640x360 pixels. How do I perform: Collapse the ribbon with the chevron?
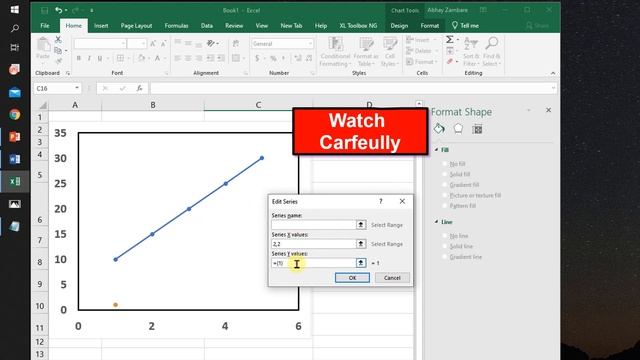[553, 73]
